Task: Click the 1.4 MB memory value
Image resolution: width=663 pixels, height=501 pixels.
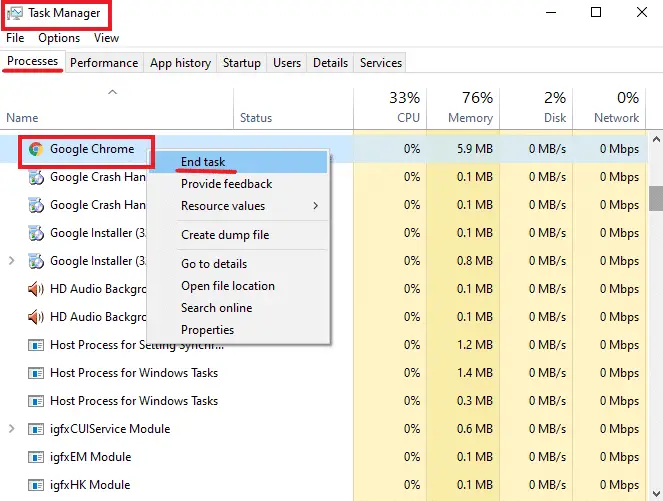Action: [474, 373]
